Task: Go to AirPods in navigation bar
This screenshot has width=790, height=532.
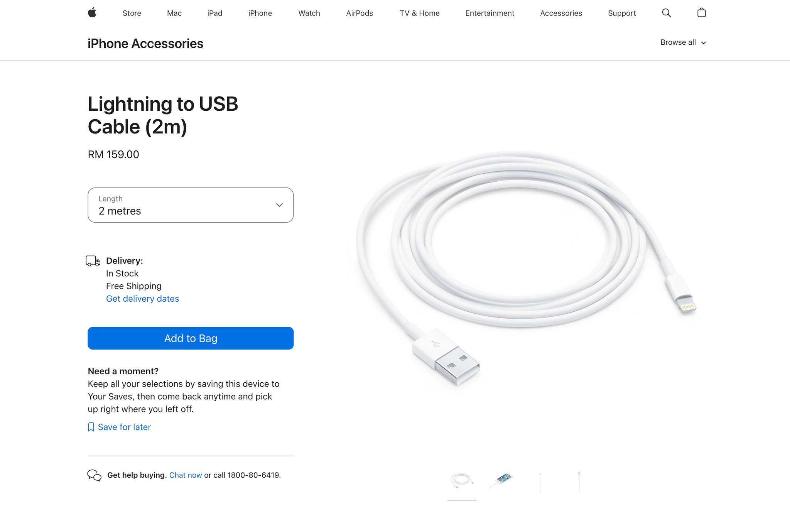Action: click(x=360, y=13)
